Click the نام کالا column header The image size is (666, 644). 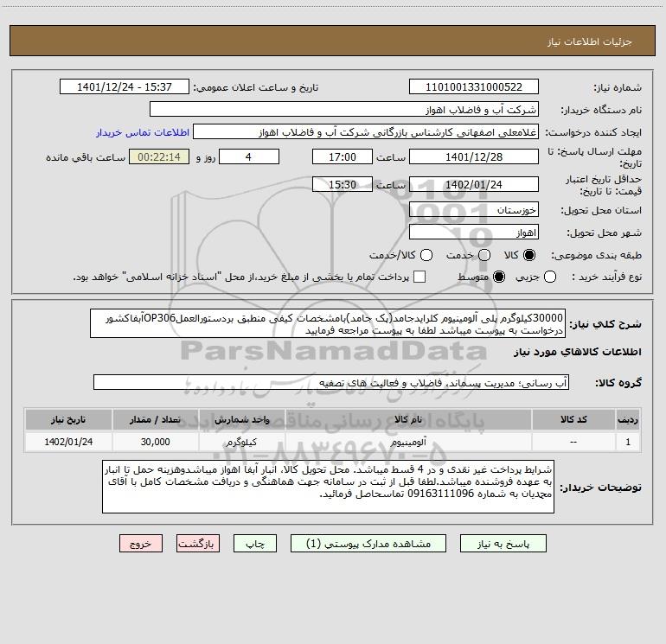pyautogui.click(x=408, y=419)
